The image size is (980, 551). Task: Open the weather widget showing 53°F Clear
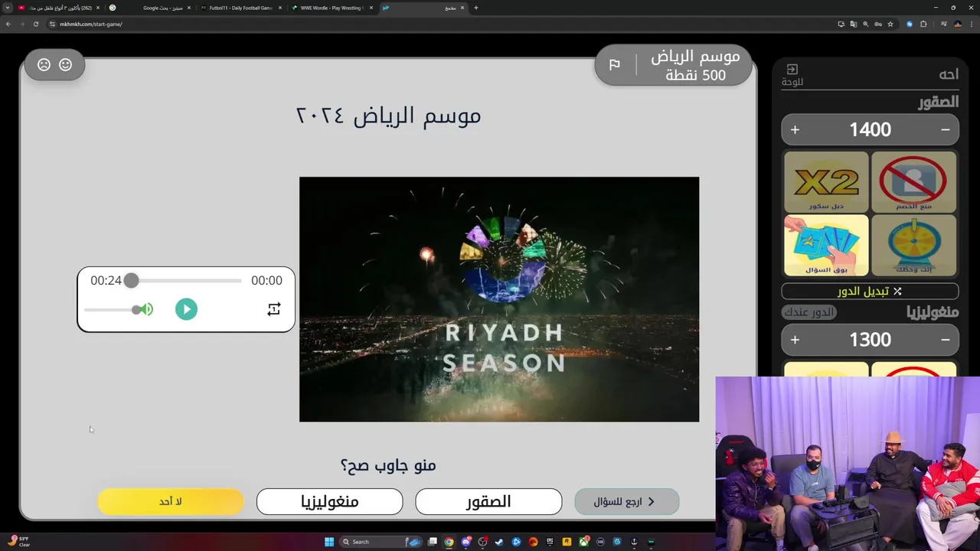(x=18, y=542)
